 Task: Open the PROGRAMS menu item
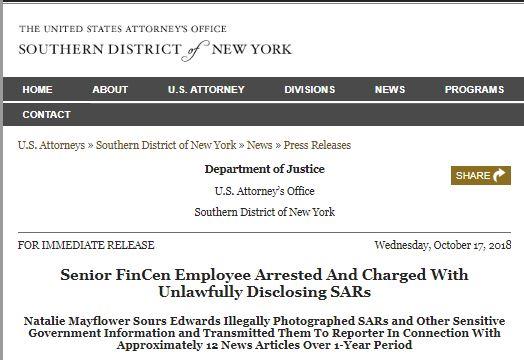pyautogui.click(x=474, y=90)
